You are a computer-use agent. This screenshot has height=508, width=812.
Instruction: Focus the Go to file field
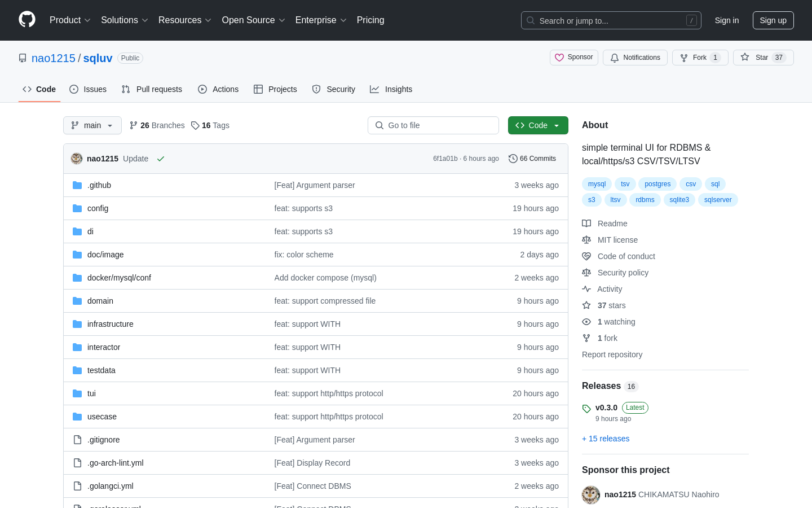[x=433, y=125]
